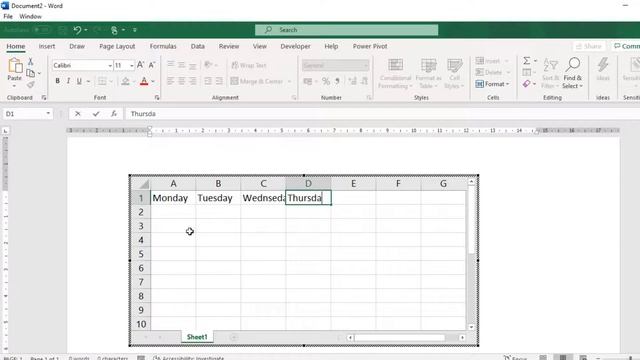Screen dimensions: 640x360
Task: Open the Font group dialog launcher
Action: click(157, 98)
